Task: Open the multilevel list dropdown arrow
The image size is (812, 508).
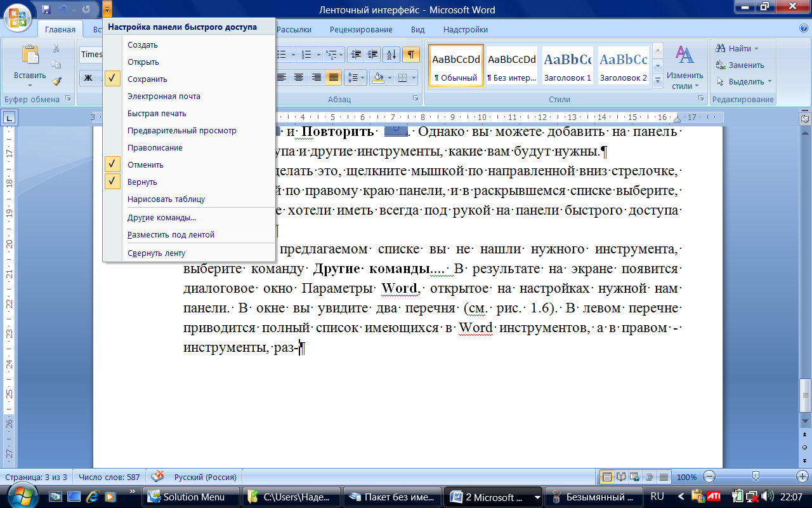Action: 341,55
